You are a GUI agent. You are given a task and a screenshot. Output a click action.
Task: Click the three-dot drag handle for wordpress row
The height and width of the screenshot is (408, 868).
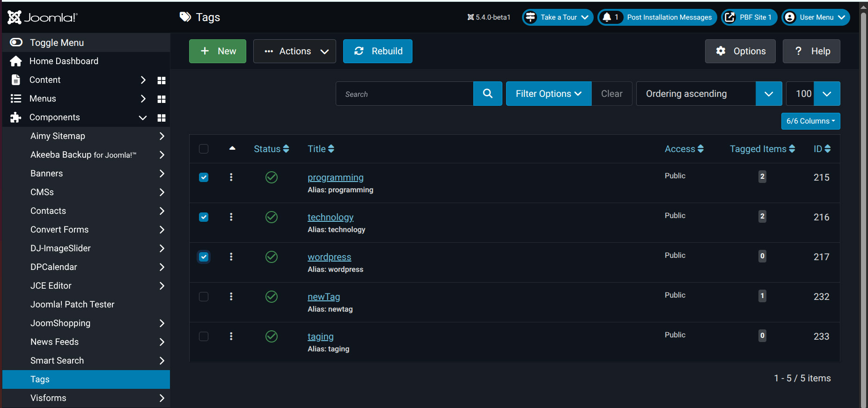231,257
